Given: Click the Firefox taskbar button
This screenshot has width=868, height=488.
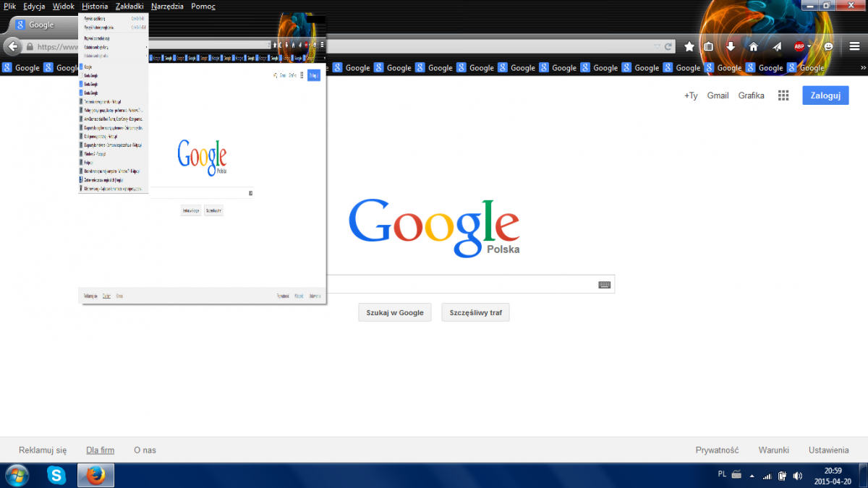Looking at the screenshot, I should tap(95, 475).
